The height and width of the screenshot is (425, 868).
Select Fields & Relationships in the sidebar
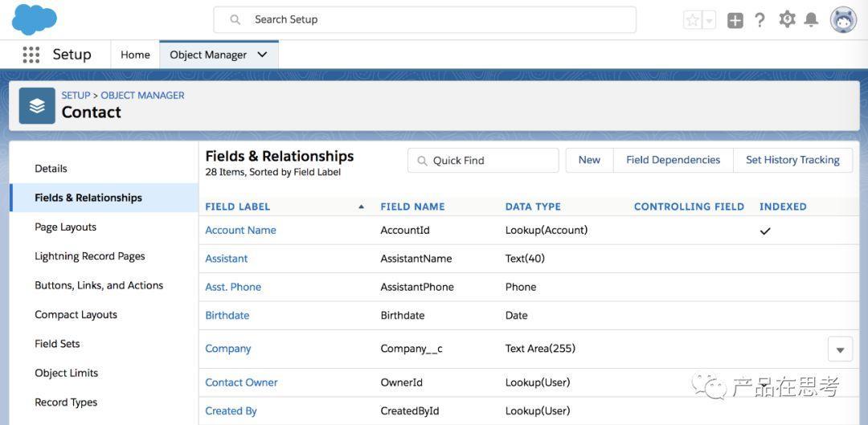(x=104, y=198)
